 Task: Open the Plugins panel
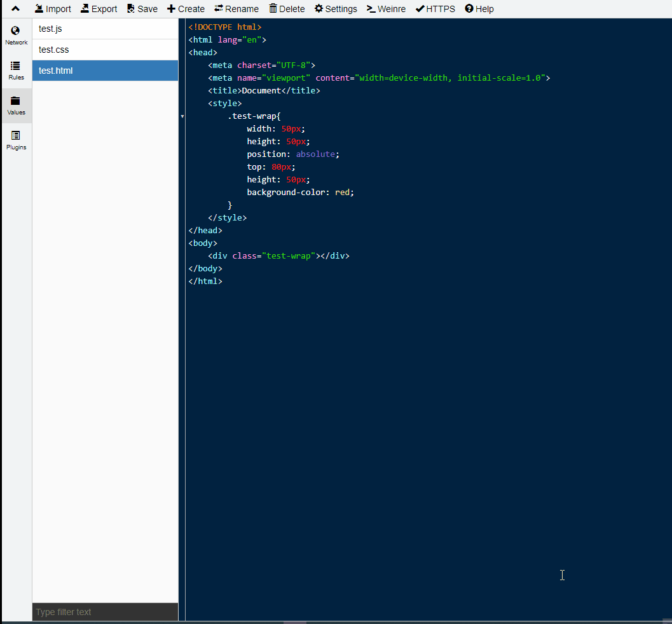click(x=17, y=140)
